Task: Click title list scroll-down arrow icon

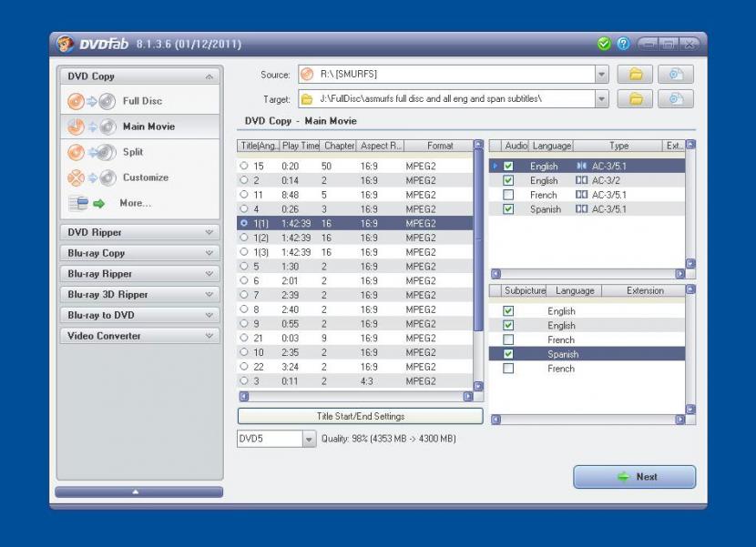Action: point(478,386)
